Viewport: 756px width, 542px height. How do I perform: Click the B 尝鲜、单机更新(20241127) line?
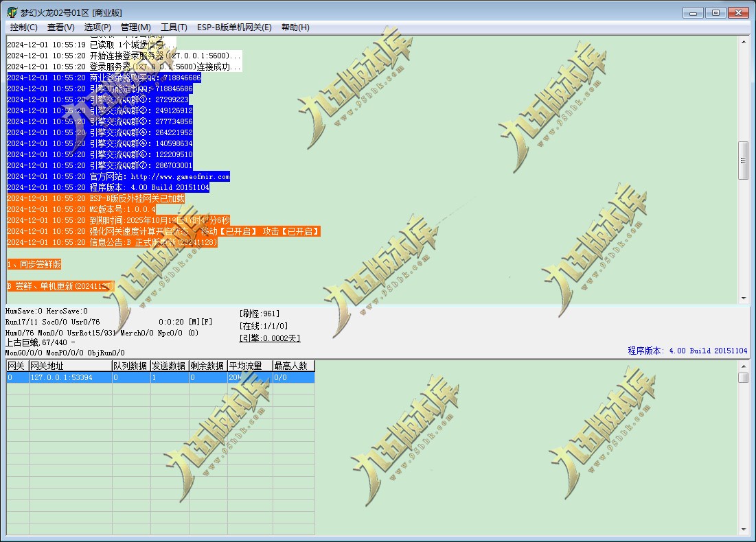60,286
